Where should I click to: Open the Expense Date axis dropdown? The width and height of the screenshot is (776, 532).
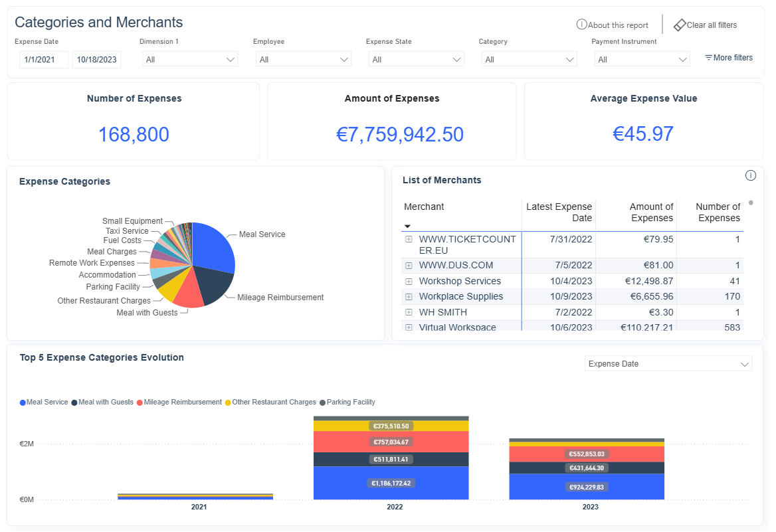(x=668, y=364)
